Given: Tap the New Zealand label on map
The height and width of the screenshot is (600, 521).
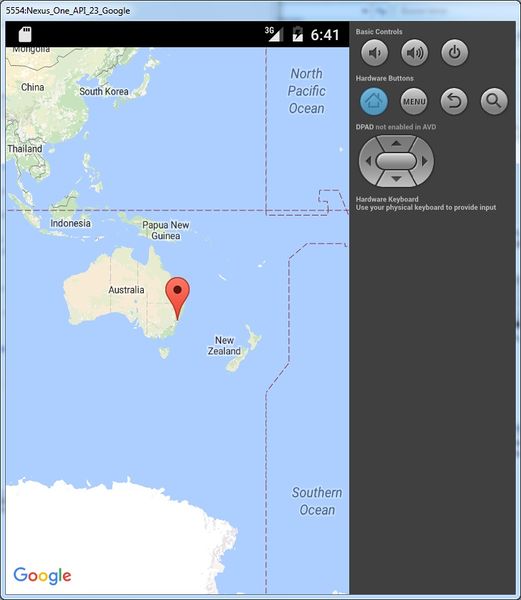Looking at the screenshot, I should (224, 346).
